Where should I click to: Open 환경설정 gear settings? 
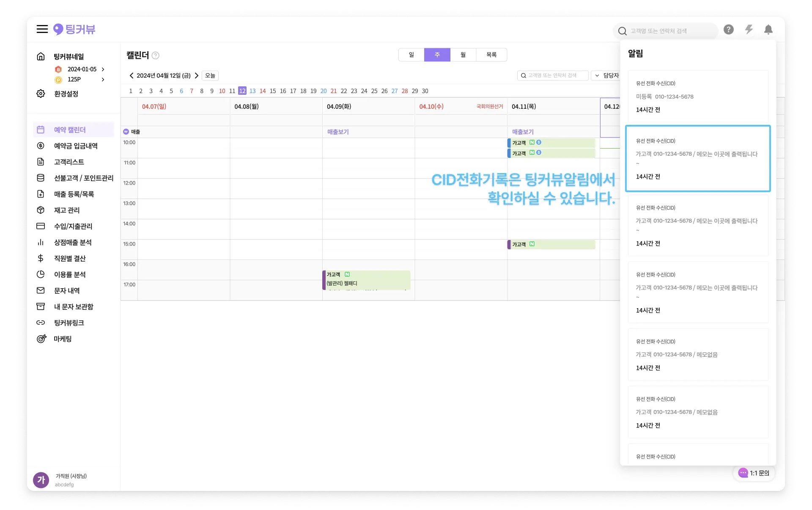[x=41, y=94]
